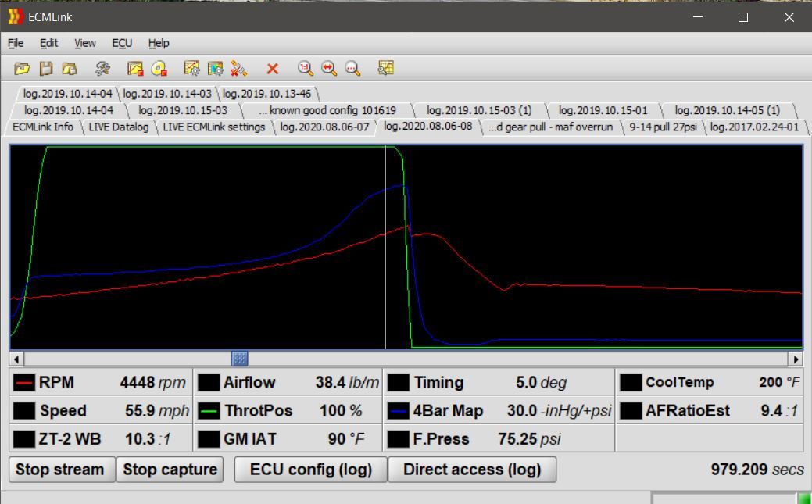
Task: Select the log.2019.10.14-05 (1) tab
Action: point(727,110)
